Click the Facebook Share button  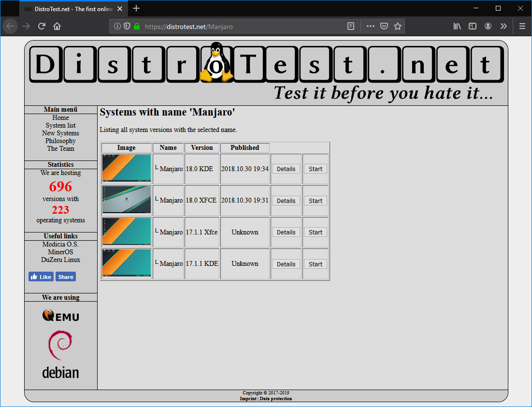(x=65, y=276)
